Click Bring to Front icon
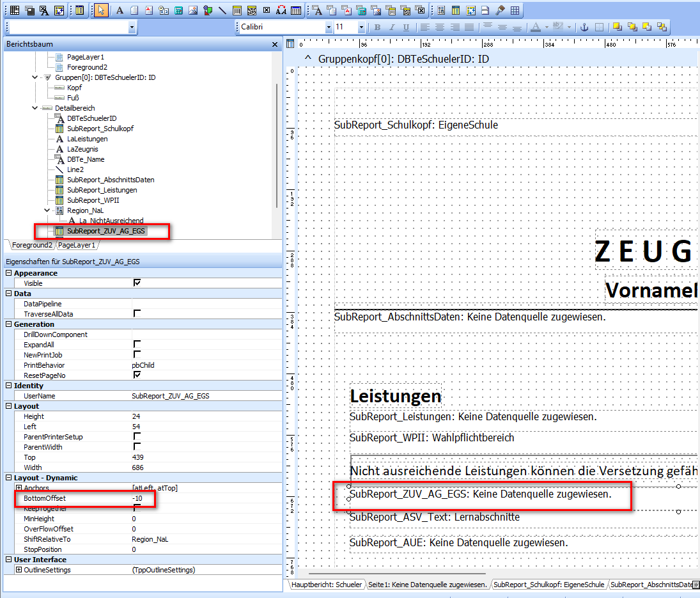Image resolution: width=700 pixels, height=598 pixels. [x=618, y=28]
